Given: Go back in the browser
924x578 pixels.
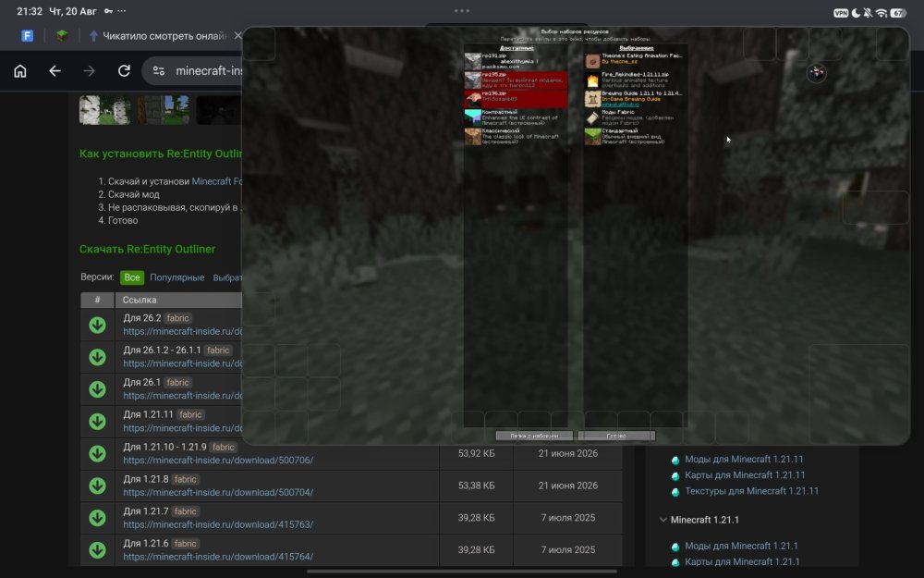Looking at the screenshot, I should pos(55,71).
